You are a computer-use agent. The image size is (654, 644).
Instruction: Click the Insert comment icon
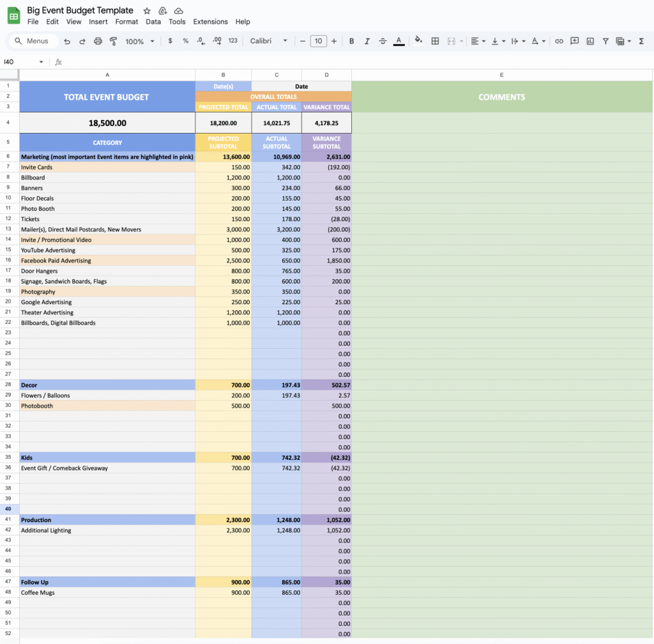[574, 41]
